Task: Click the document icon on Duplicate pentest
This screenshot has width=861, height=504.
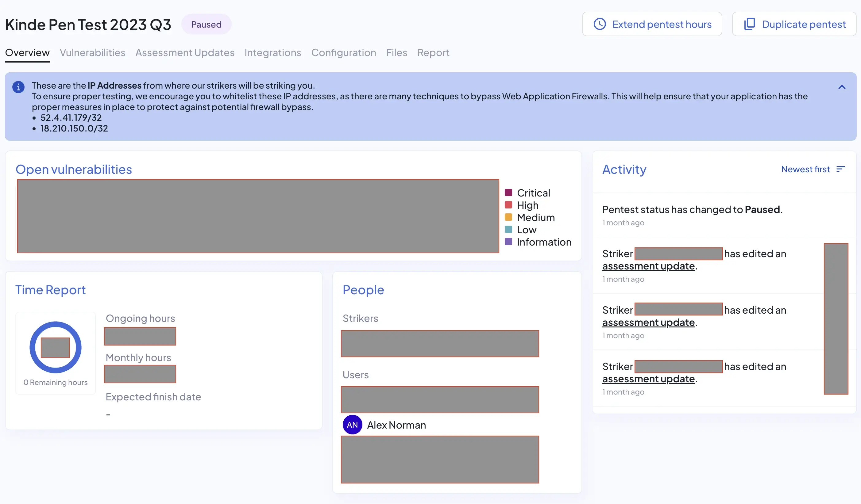Action: (x=749, y=23)
